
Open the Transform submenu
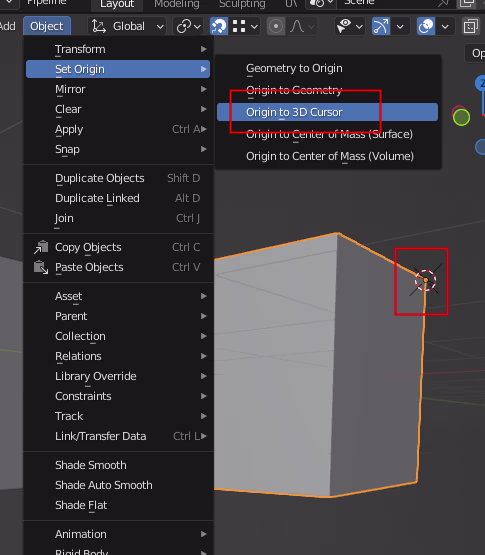coord(118,49)
